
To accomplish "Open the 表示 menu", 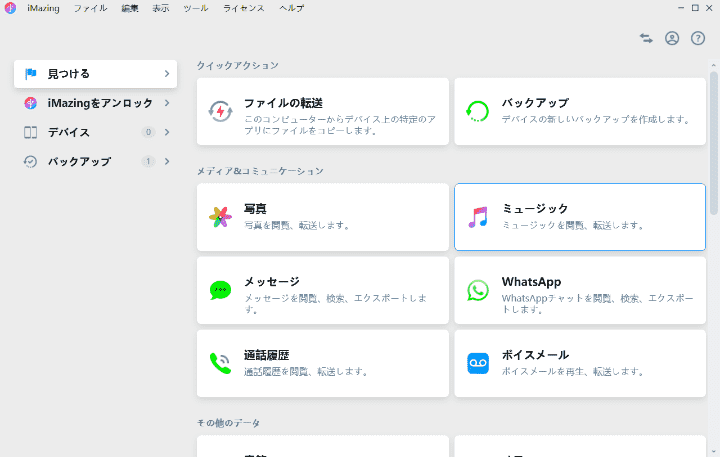I will (161, 8).
